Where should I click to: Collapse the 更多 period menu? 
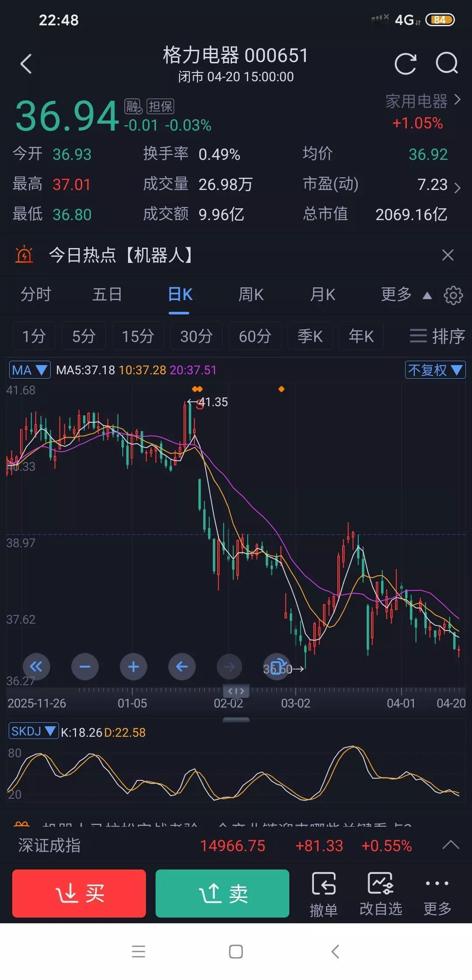pyautogui.click(x=406, y=295)
